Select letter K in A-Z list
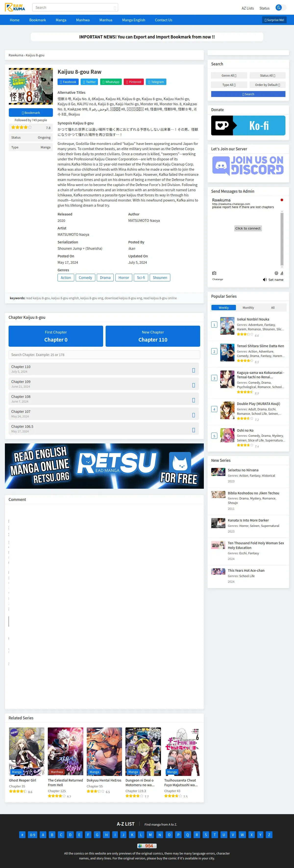 click(132, 835)
